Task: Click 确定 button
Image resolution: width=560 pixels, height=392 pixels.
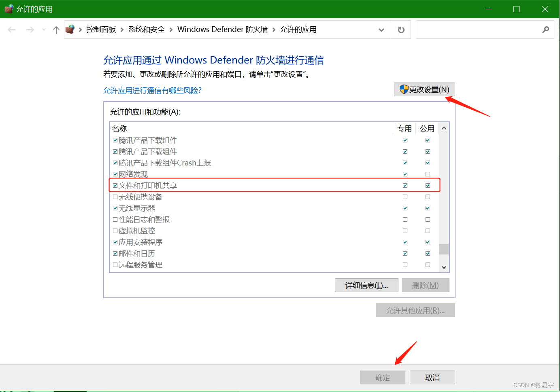Action: [x=383, y=377]
